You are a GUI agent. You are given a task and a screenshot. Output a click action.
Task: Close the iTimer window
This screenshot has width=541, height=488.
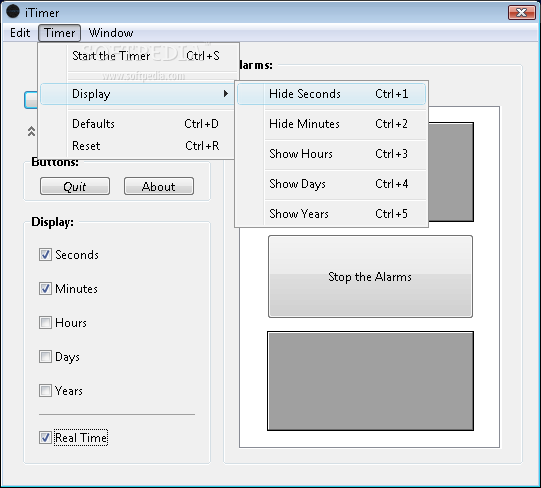(x=521, y=12)
